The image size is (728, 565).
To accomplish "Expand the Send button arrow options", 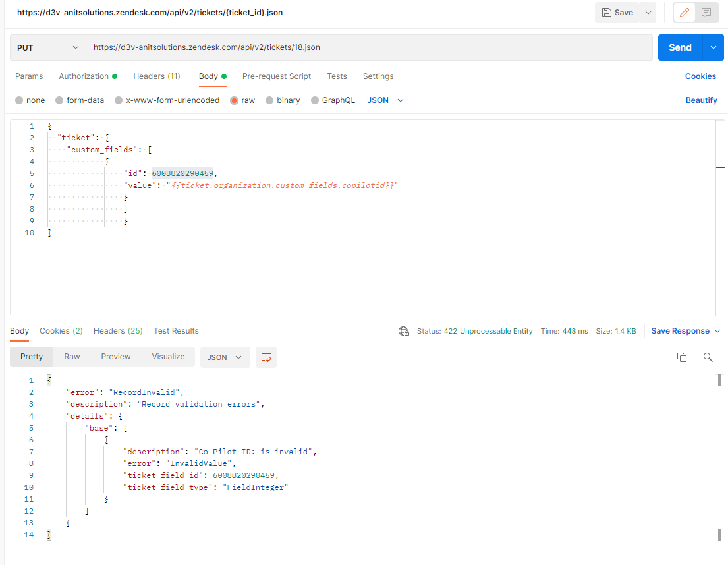I will tap(713, 47).
